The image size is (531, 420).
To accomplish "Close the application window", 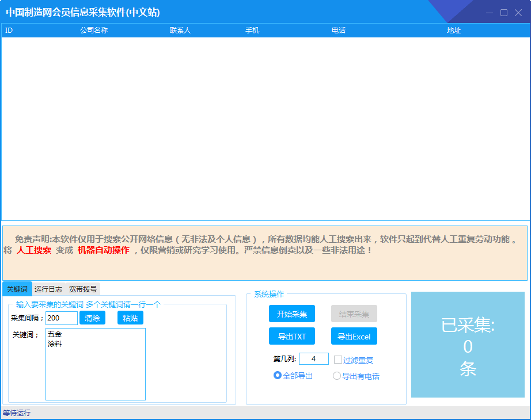I will point(518,13).
